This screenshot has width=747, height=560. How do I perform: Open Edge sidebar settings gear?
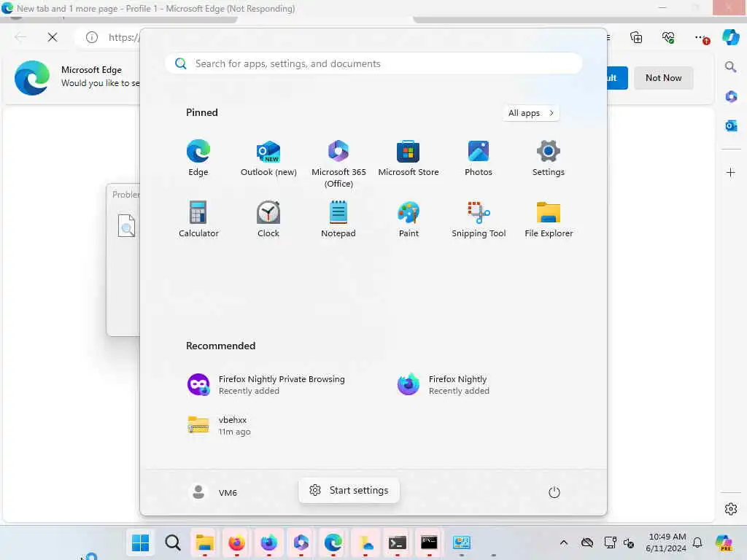point(731,509)
